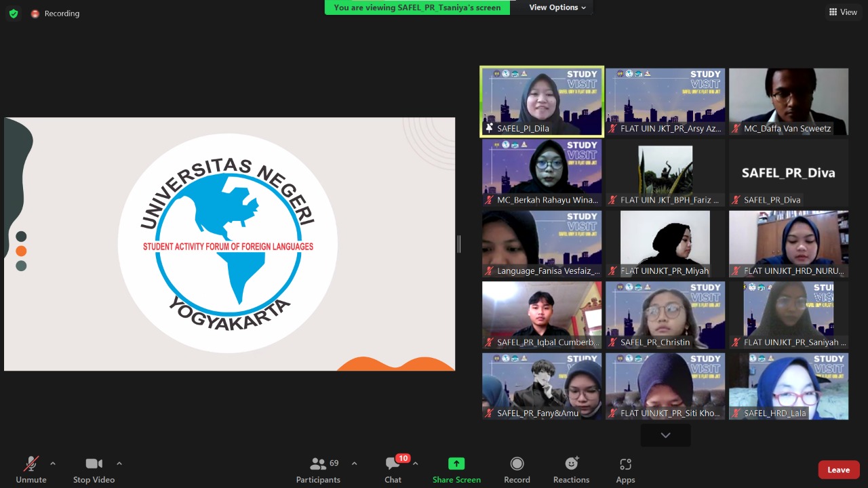
Task: Select MC_Daffa Van Scweetz video tile
Action: pyautogui.click(x=788, y=102)
